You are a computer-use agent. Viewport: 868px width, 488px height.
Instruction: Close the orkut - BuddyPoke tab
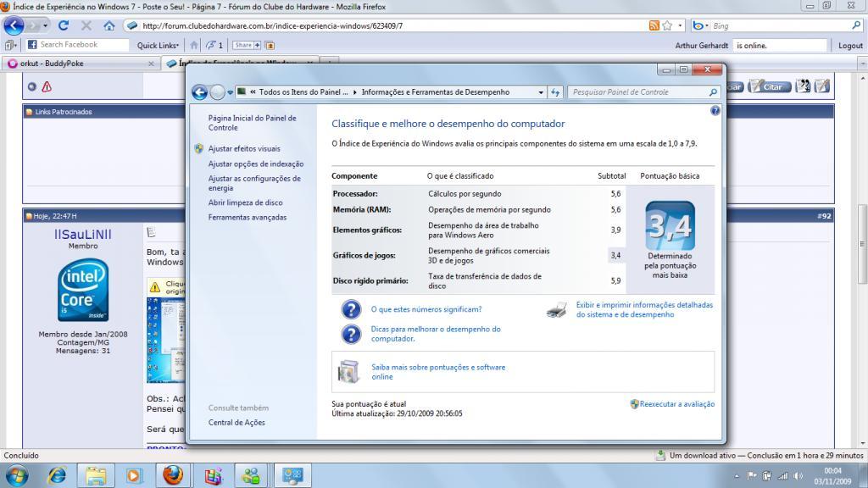(x=151, y=64)
